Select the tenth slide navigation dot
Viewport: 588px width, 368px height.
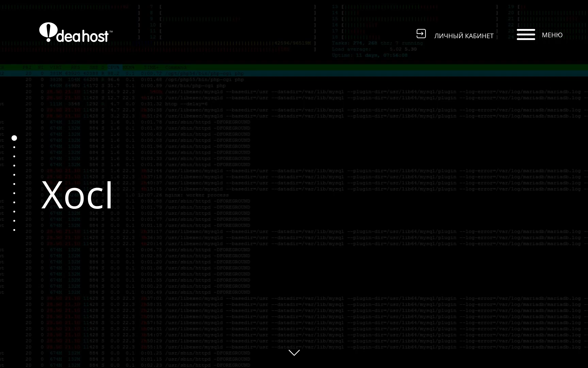(x=14, y=221)
